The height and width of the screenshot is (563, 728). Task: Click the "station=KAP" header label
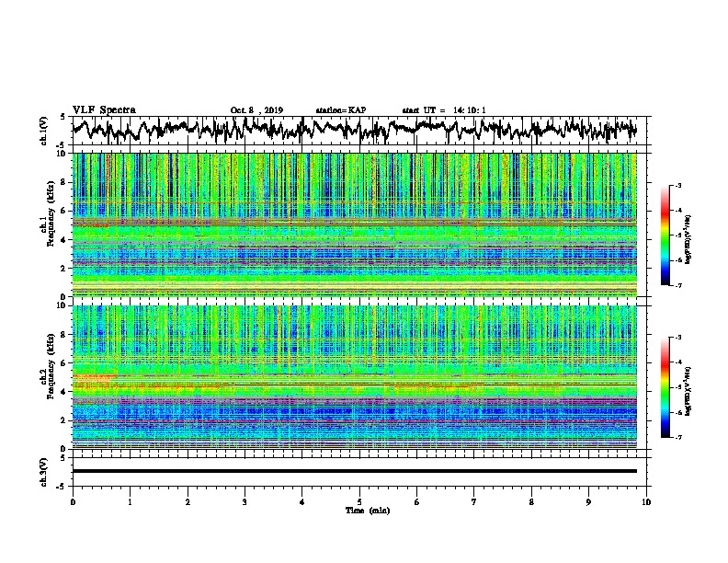point(341,110)
